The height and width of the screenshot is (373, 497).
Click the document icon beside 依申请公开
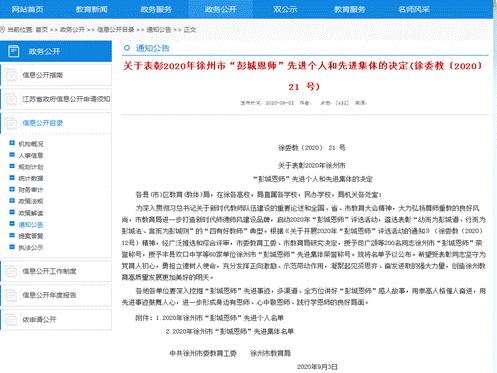pyautogui.click(x=11, y=320)
